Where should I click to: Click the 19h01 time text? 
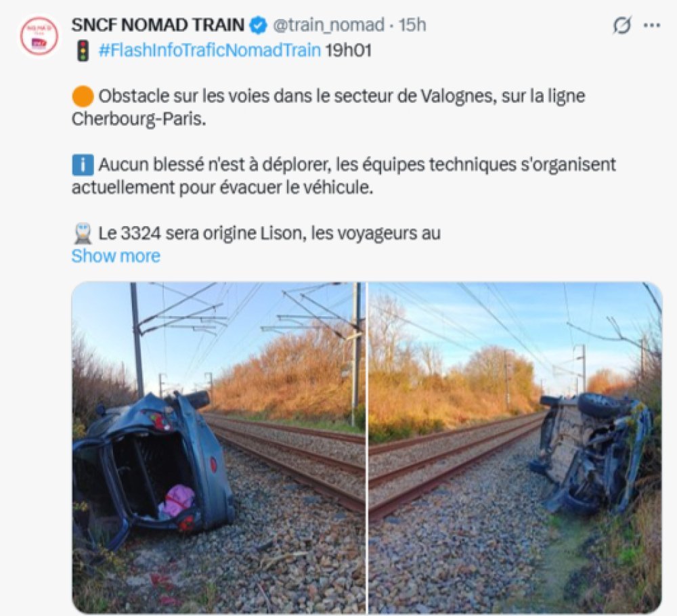(348, 51)
